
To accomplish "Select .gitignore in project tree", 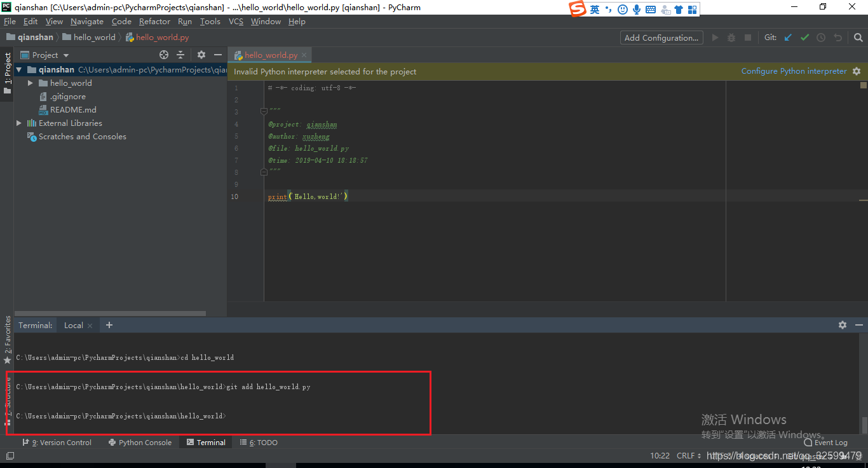I will click(x=67, y=97).
